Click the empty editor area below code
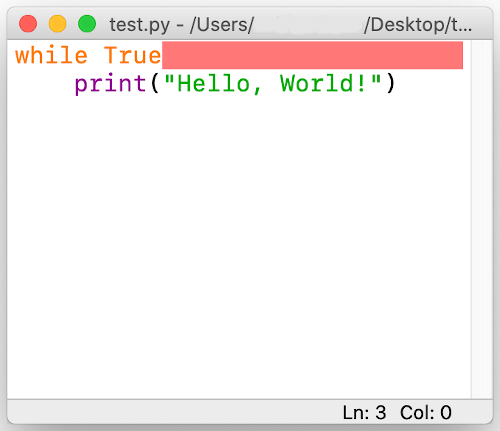Viewport: 500px width, 431px height. pyautogui.click(x=239, y=247)
